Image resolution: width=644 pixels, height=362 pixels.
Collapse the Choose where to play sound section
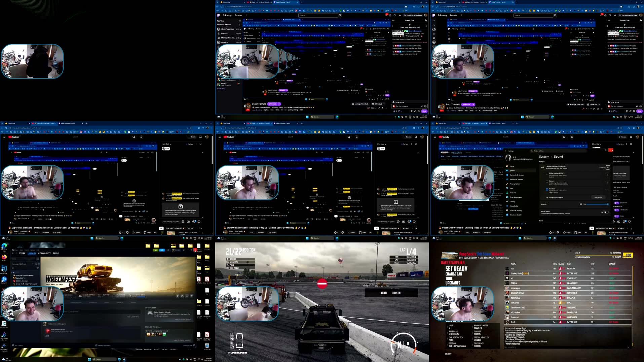[608, 167]
